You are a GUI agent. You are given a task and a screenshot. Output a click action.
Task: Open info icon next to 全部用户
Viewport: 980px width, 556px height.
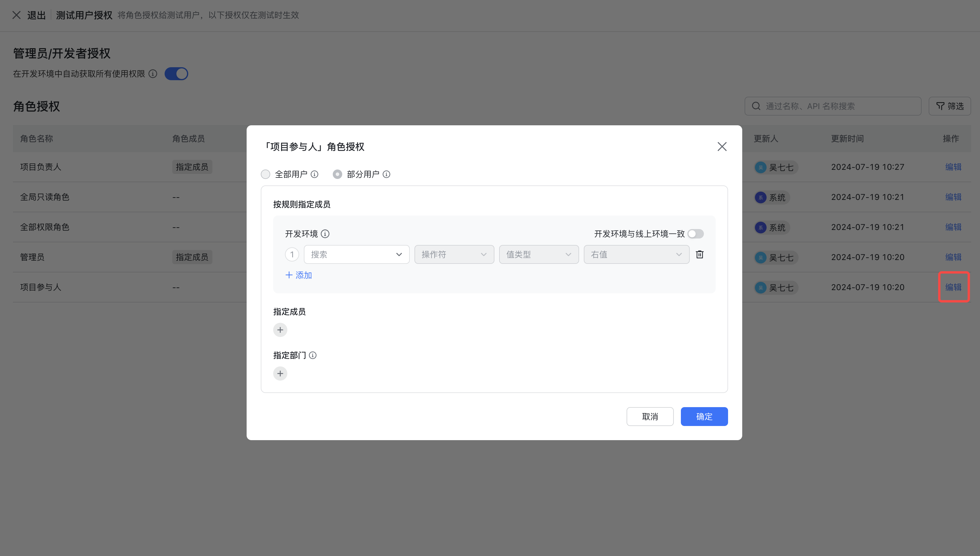point(314,175)
